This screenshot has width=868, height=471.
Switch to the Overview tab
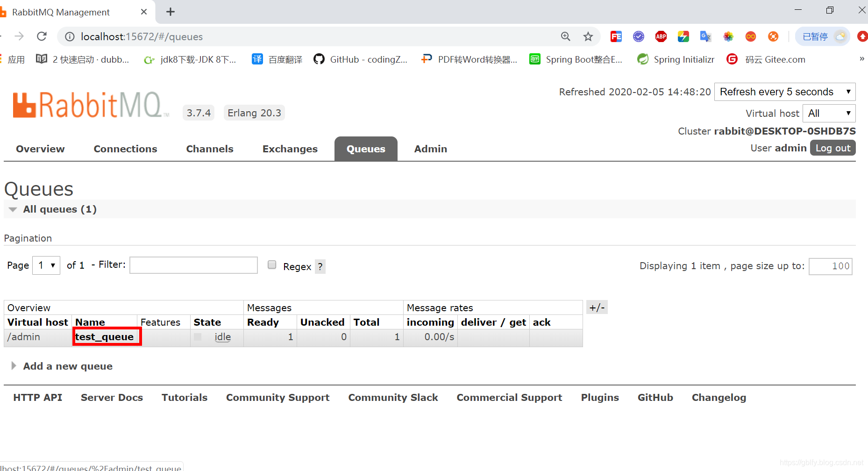(40, 149)
